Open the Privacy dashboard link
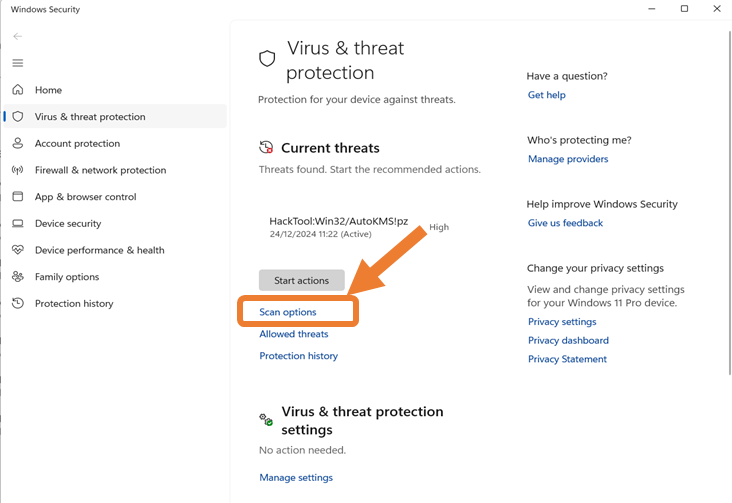The image size is (732, 503). tap(568, 340)
